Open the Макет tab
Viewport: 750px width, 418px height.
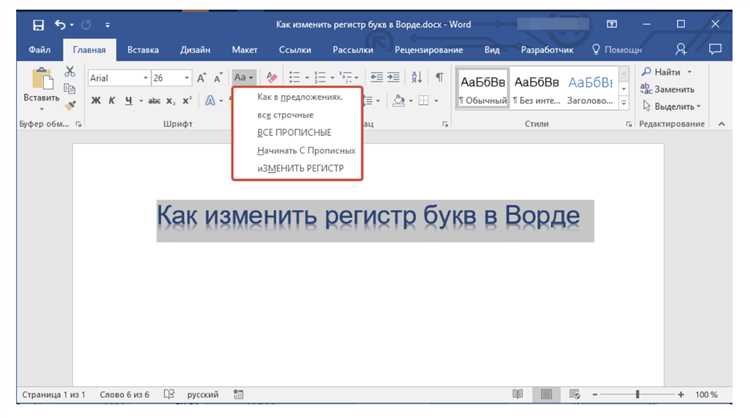[x=244, y=50]
